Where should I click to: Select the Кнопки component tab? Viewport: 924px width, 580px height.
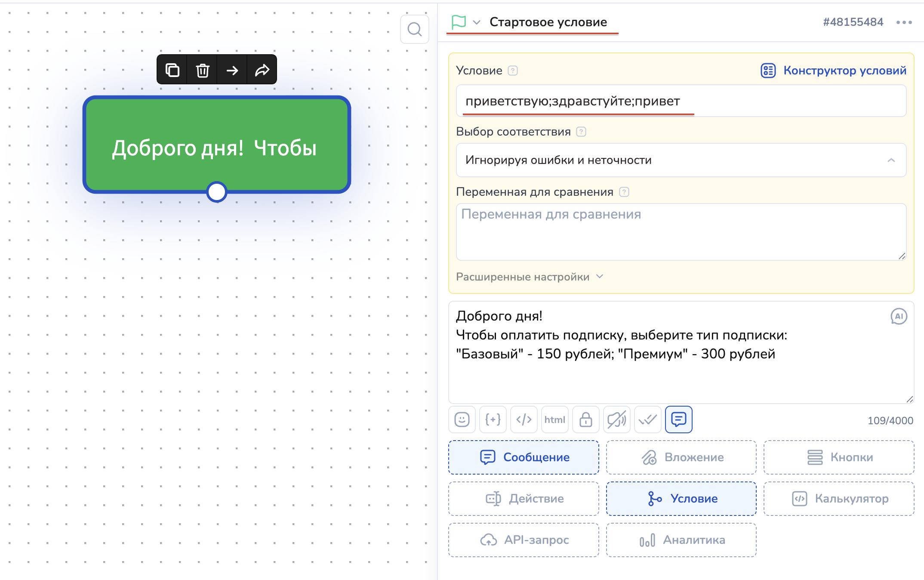pos(839,457)
